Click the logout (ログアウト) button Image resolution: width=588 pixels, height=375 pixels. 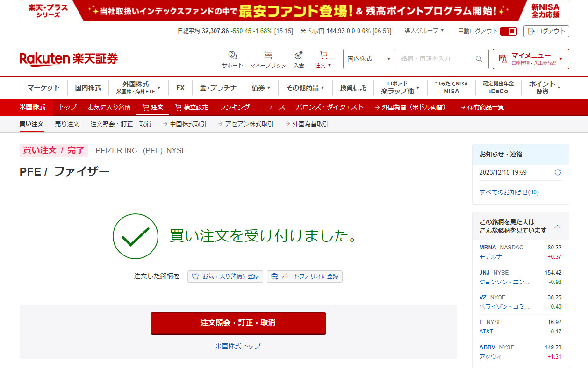(x=546, y=31)
